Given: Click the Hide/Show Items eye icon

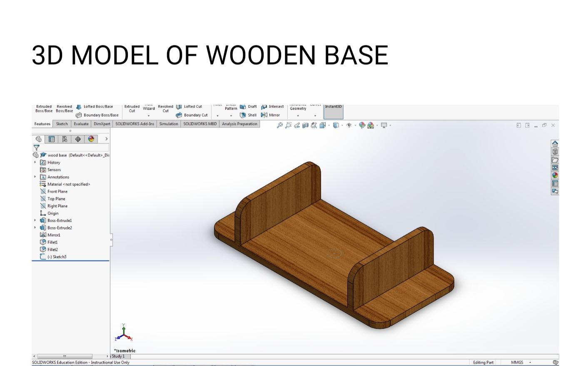Looking at the screenshot, I should [x=349, y=125].
